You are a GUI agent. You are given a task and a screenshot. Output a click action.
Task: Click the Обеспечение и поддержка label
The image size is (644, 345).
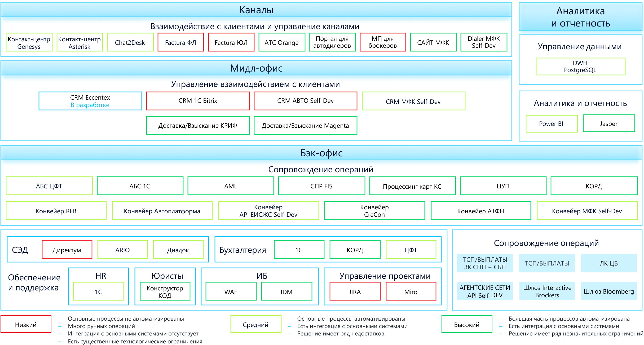click(34, 282)
